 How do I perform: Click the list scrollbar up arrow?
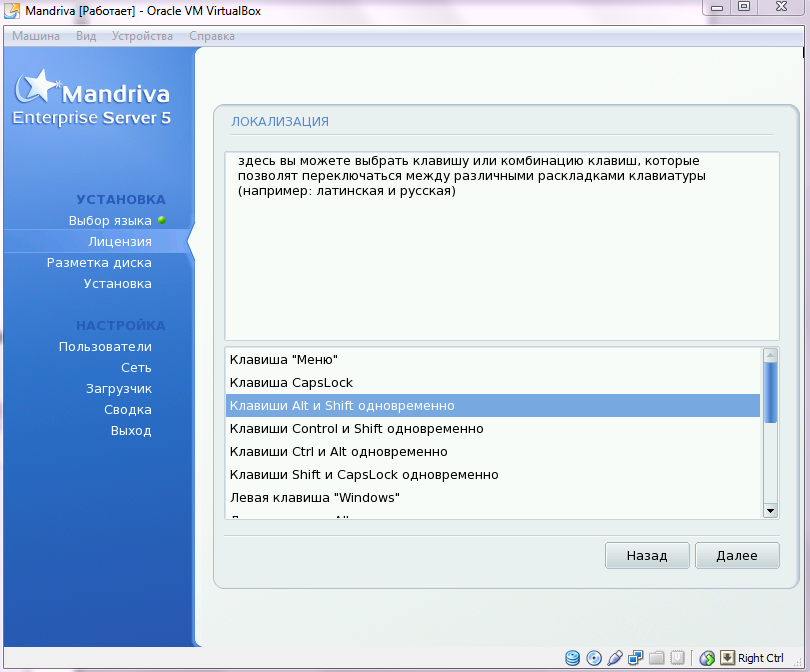(x=770, y=355)
